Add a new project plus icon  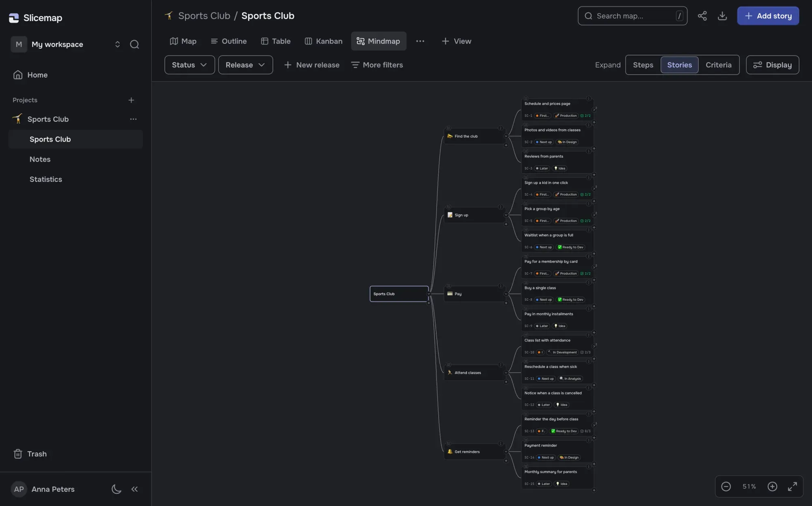click(x=131, y=100)
